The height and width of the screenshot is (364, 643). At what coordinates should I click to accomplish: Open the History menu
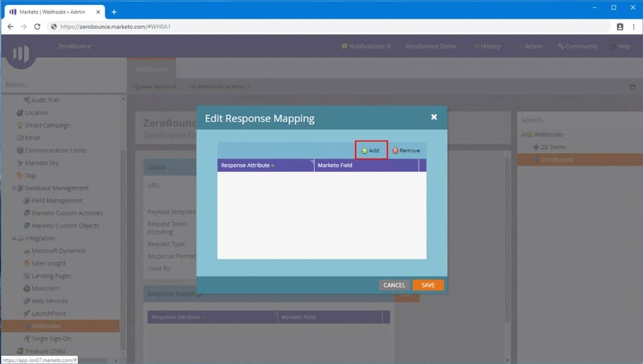[x=489, y=46]
